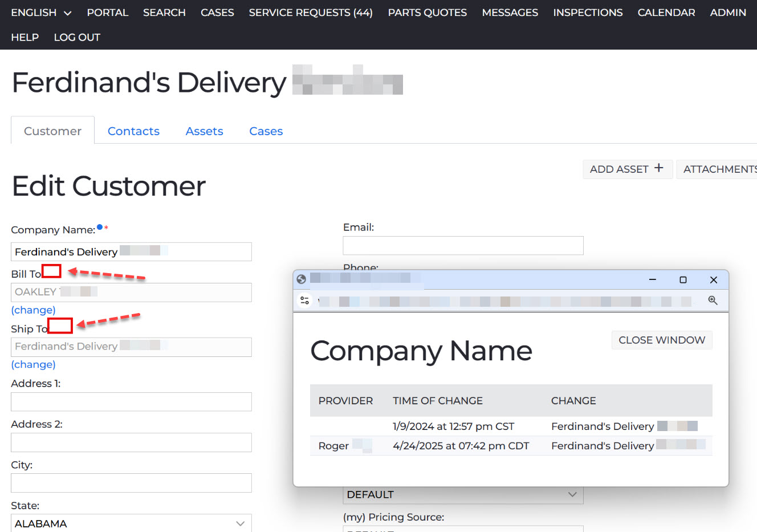
Task: Toggle the Ship To checkbox
Action: (60, 326)
